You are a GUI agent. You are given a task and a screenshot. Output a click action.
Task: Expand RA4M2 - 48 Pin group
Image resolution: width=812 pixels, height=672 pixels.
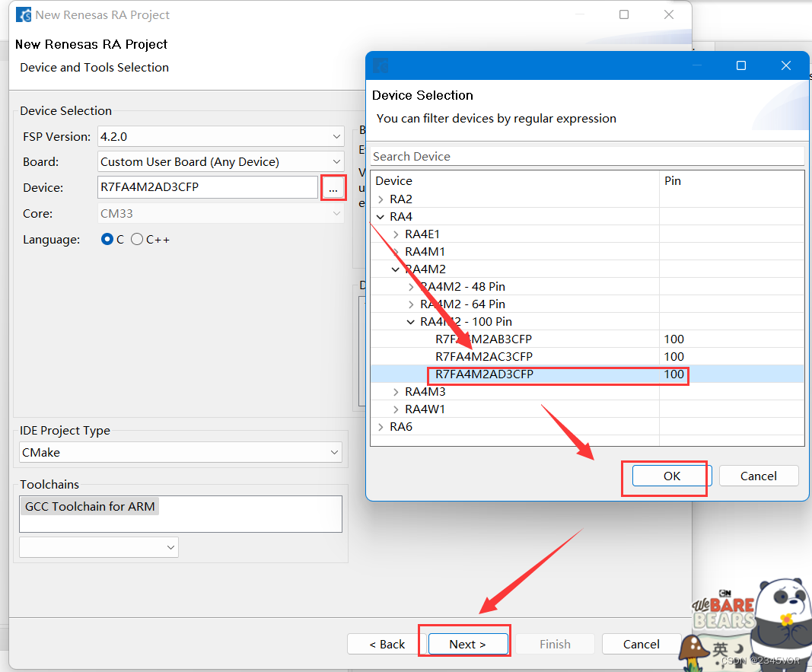(x=411, y=287)
